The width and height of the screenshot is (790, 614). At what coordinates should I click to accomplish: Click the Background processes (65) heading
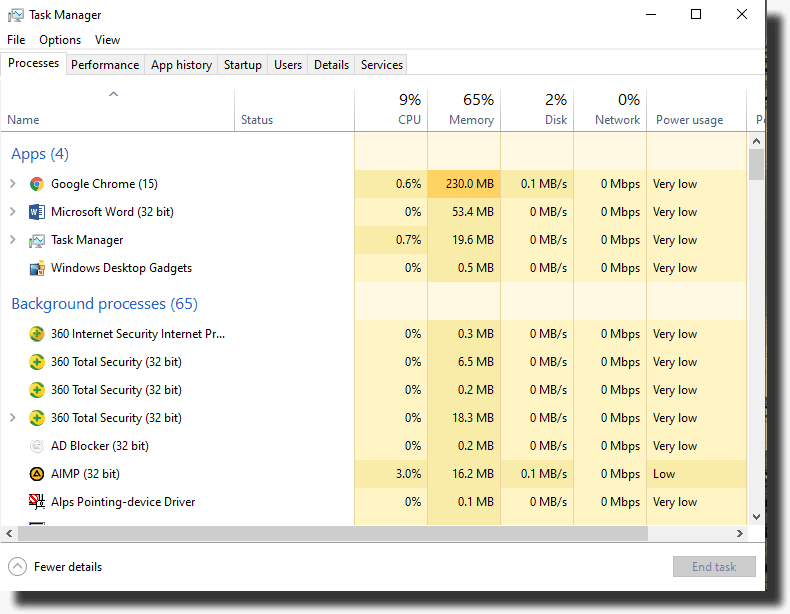(104, 304)
